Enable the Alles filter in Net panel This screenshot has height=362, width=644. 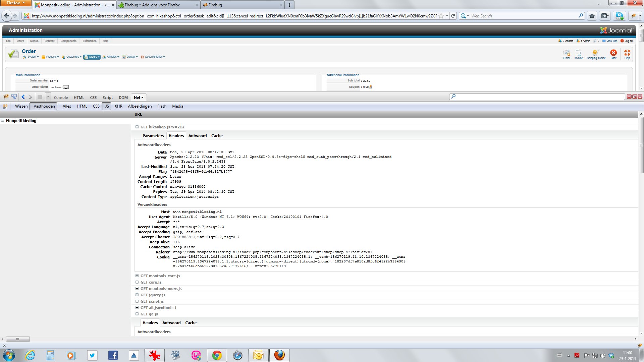pos(67,106)
